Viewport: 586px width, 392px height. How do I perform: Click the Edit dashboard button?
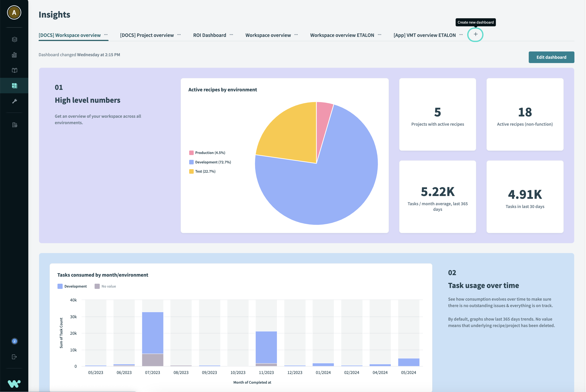coord(551,57)
